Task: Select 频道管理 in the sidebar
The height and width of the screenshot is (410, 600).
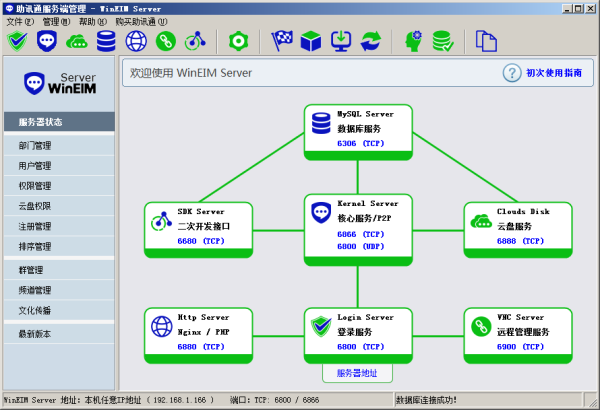Action: coord(35,290)
